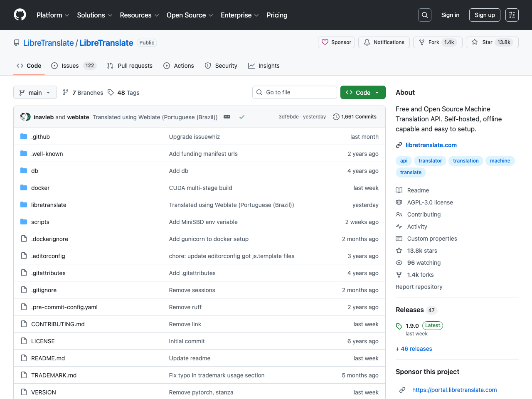Open the main branch selector dropdown

tap(35, 93)
